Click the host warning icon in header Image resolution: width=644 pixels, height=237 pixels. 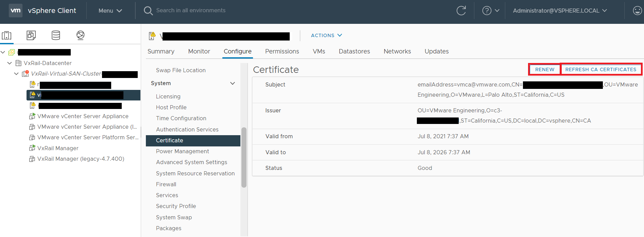(x=152, y=35)
